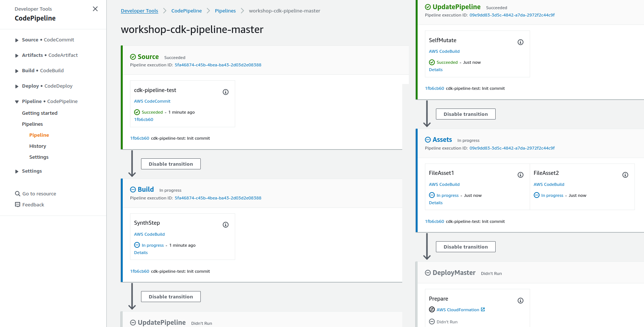Expand Source CodeCommit section
The image size is (644, 327).
point(17,40)
